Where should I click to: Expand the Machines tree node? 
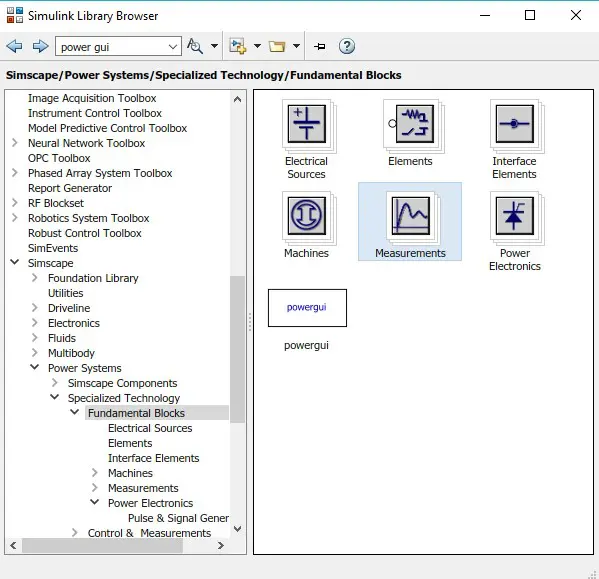point(95,473)
